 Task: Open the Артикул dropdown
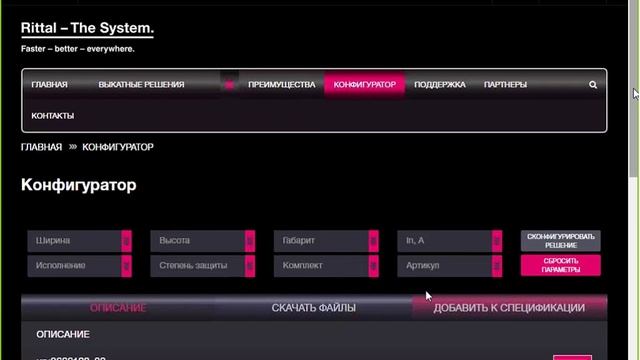point(450,266)
